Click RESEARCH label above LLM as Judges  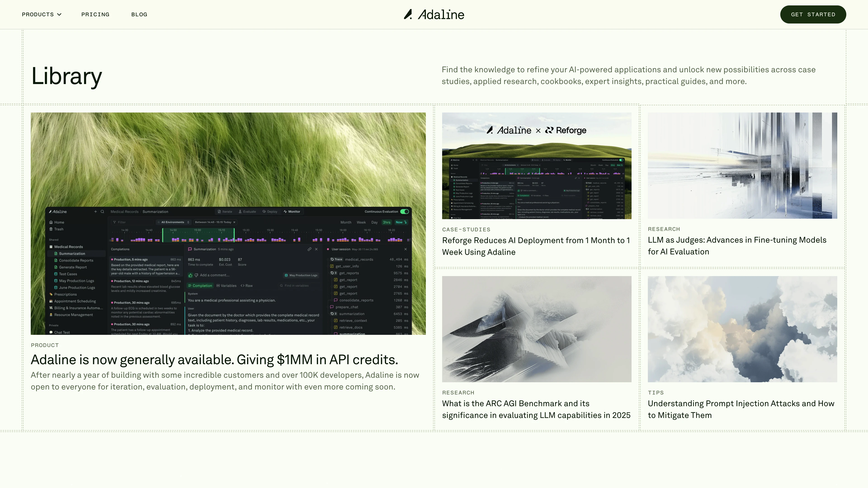(664, 229)
